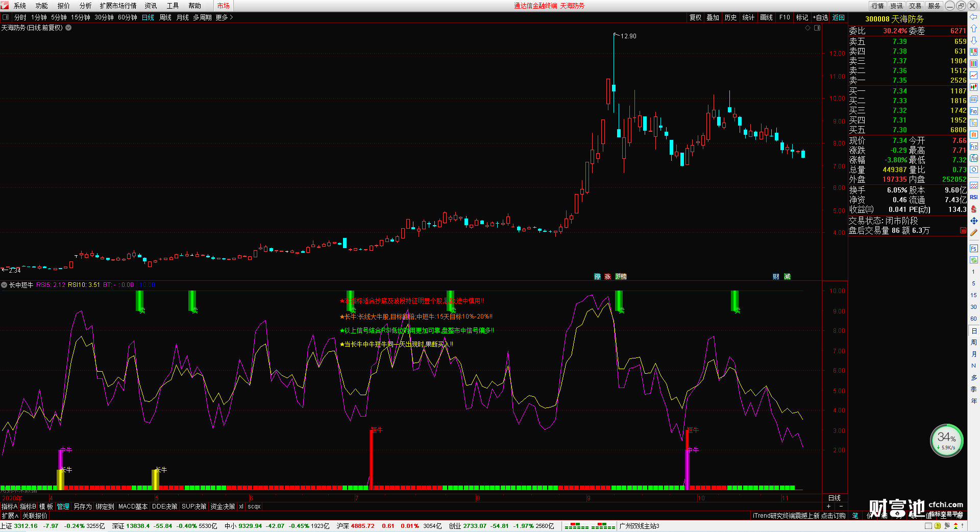The height and width of the screenshot is (532, 980).
Task: Click the 停 marker icon below chart
Action: [597, 277]
